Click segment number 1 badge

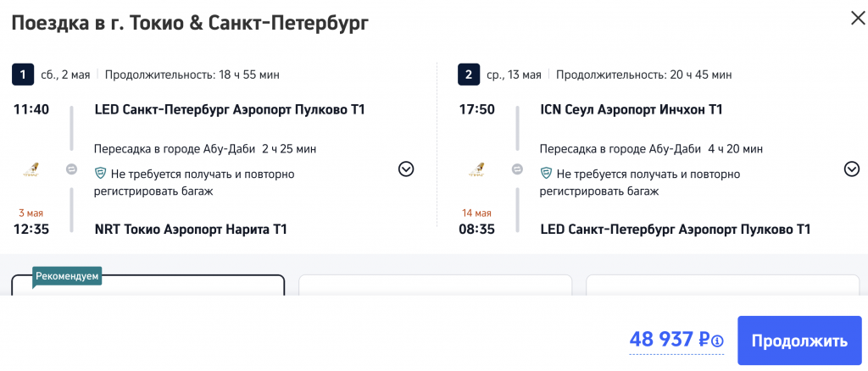[22, 75]
